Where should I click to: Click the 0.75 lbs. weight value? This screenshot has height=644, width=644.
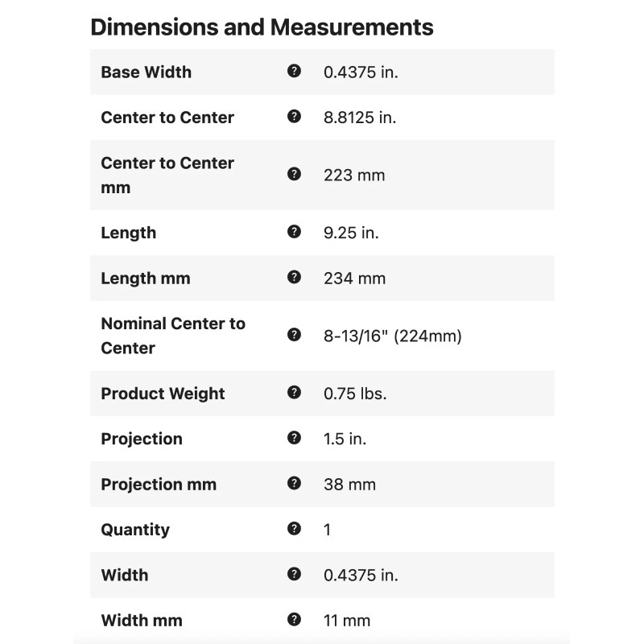pos(355,394)
